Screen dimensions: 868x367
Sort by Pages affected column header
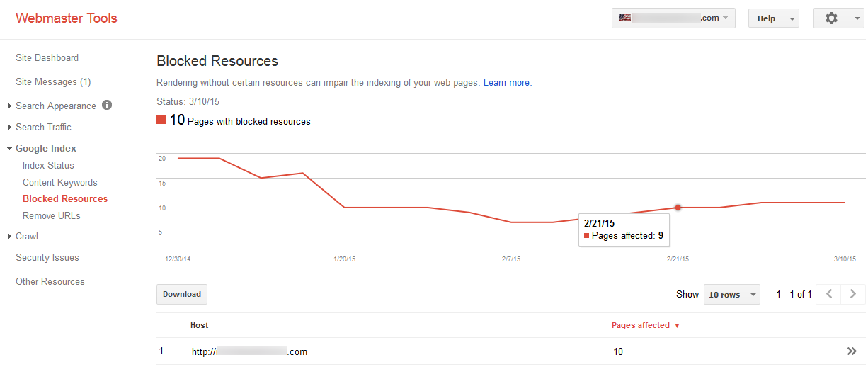(645, 325)
